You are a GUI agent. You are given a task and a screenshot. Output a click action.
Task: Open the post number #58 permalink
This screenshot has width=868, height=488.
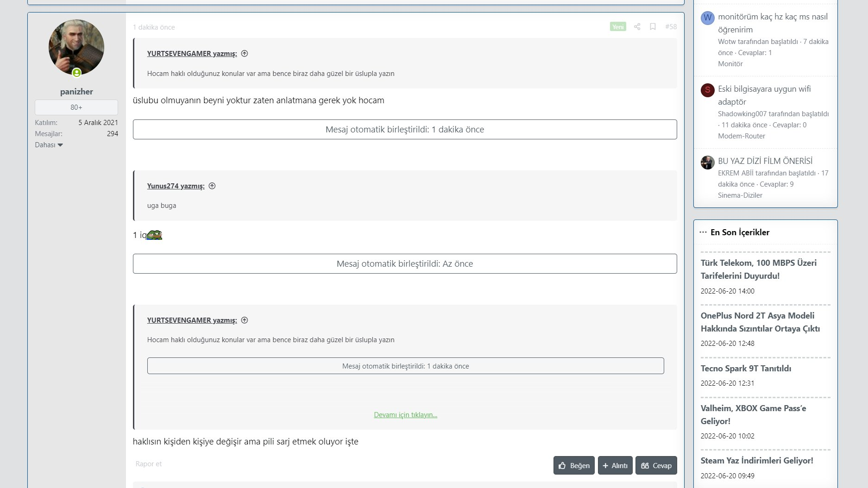(671, 27)
